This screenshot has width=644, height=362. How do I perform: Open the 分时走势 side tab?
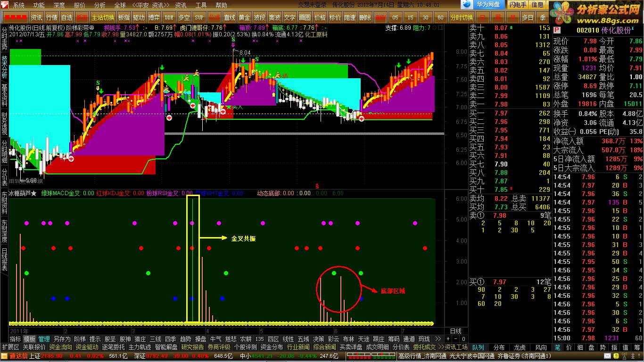point(4,39)
